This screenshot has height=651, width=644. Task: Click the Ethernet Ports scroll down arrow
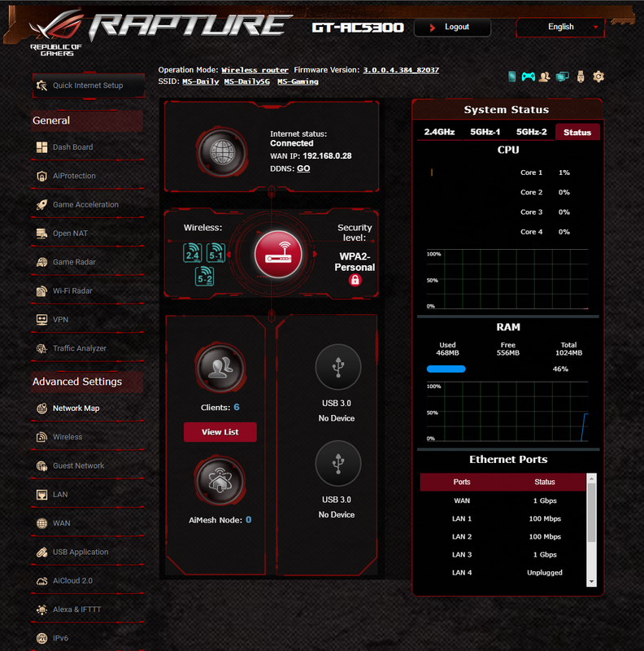pos(592,582)
